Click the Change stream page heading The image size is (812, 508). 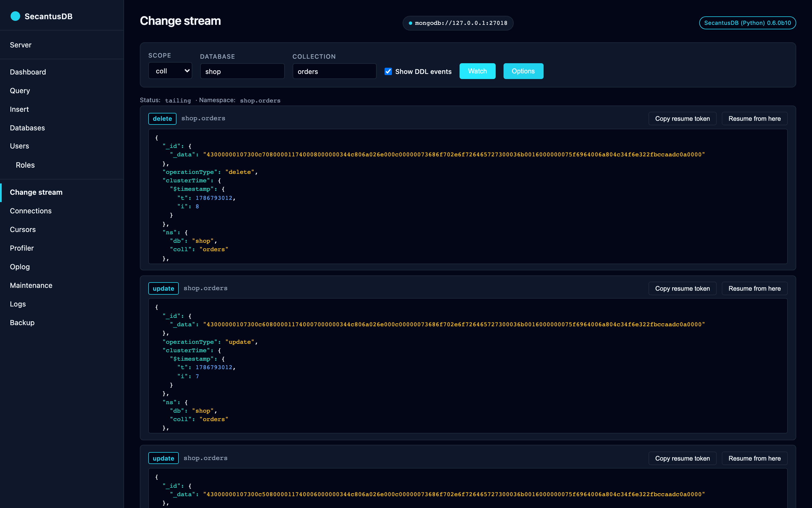coord(180,21)
